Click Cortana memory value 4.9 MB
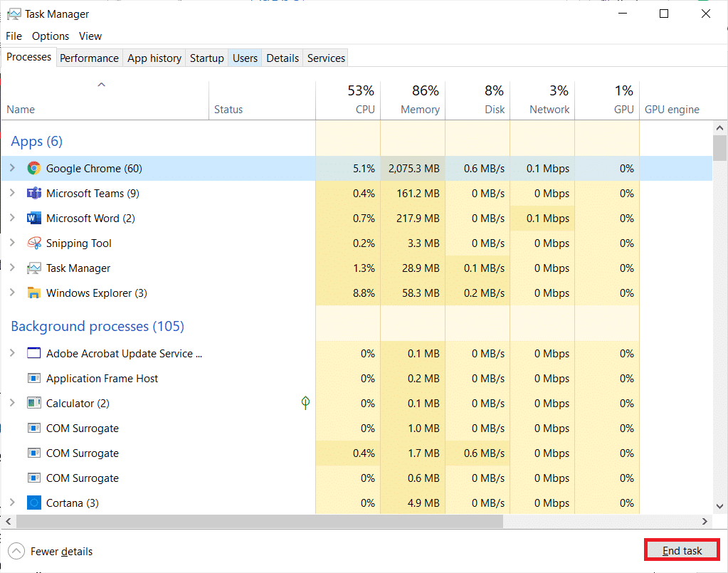Image resolution: width=728 pixels, height=573 pixels. coord(423,503)
